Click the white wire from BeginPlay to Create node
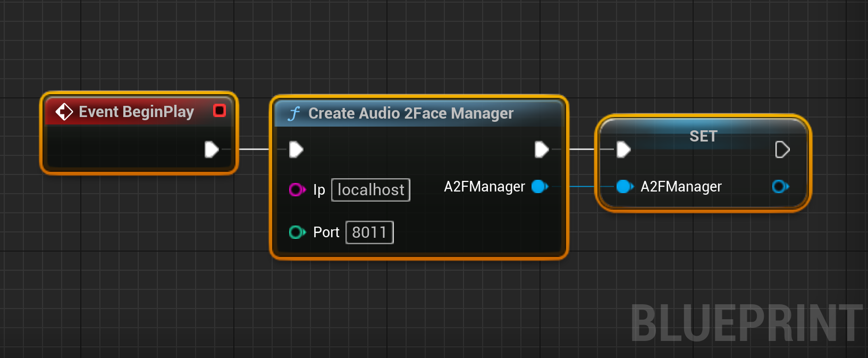 tap(254, 149)
